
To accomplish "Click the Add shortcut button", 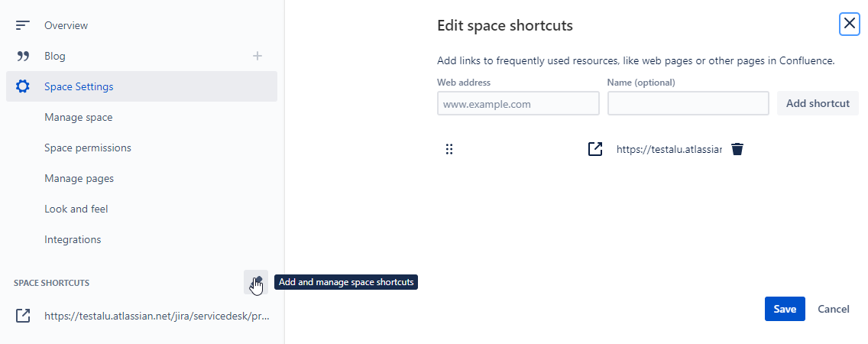I will click(x=818, y=103).
